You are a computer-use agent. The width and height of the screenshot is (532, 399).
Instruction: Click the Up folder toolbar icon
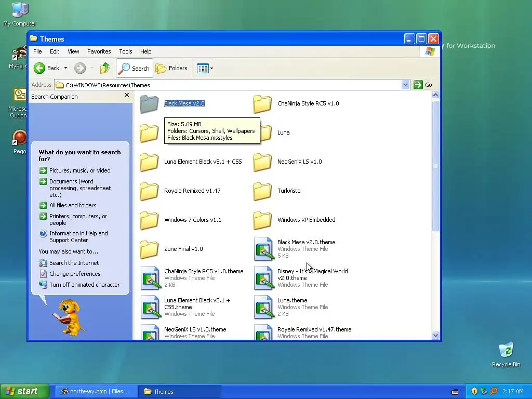click(105, 68)
